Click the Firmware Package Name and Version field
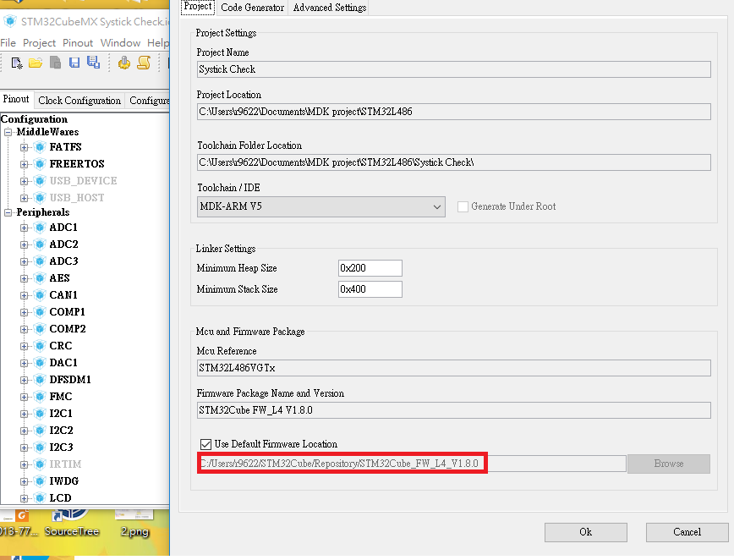Image resolution: width=734 pixels, height=560 pixels. tap(453, 410)
